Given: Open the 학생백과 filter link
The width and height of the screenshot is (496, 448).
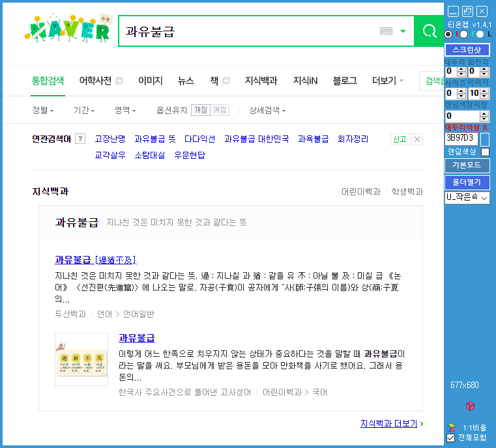Looking at the screenshot, I should tap(407, 192).
